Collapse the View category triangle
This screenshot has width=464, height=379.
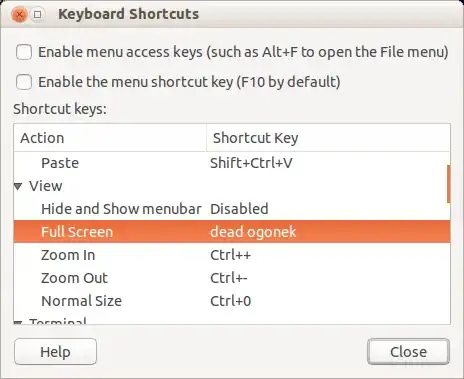18,186
